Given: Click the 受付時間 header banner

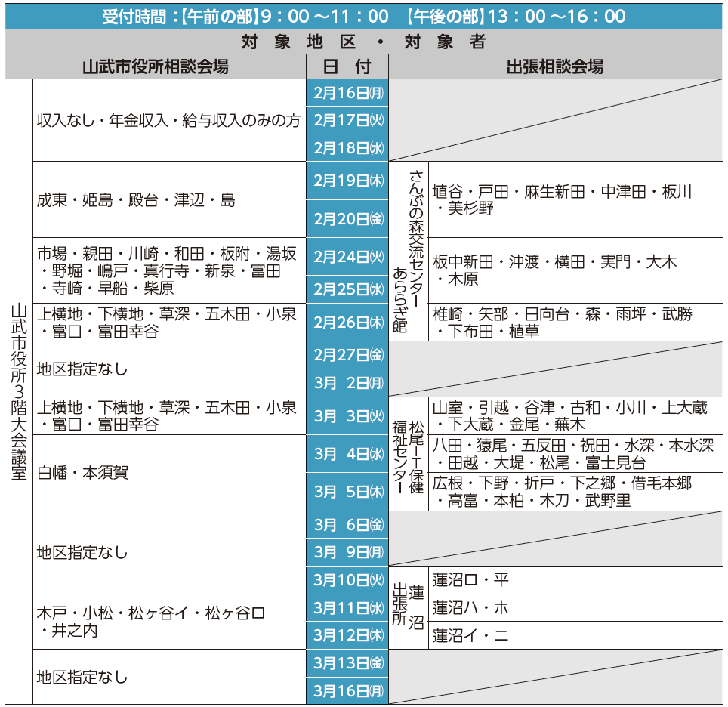Looking at the screenshot, I should 364,16.
